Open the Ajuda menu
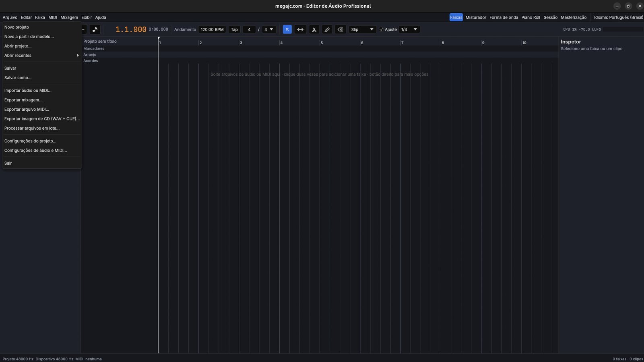Screen dimensions: 644x362 tap(101, 17)
